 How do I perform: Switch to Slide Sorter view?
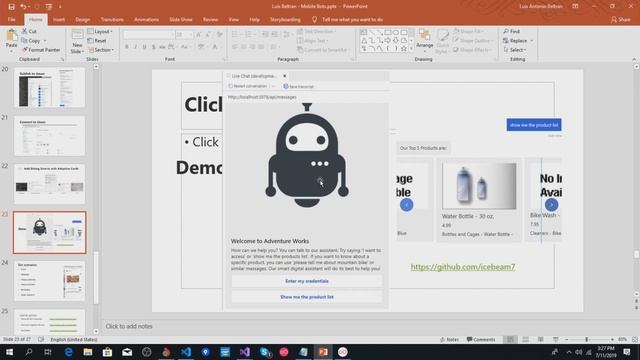[x=526, y=340]
